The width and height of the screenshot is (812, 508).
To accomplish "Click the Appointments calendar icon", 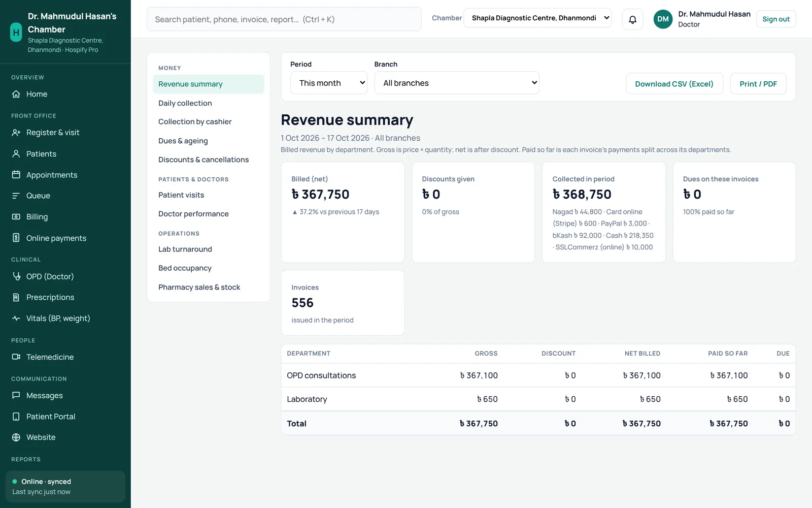I will pyautogui.click(x=16, y=175).
